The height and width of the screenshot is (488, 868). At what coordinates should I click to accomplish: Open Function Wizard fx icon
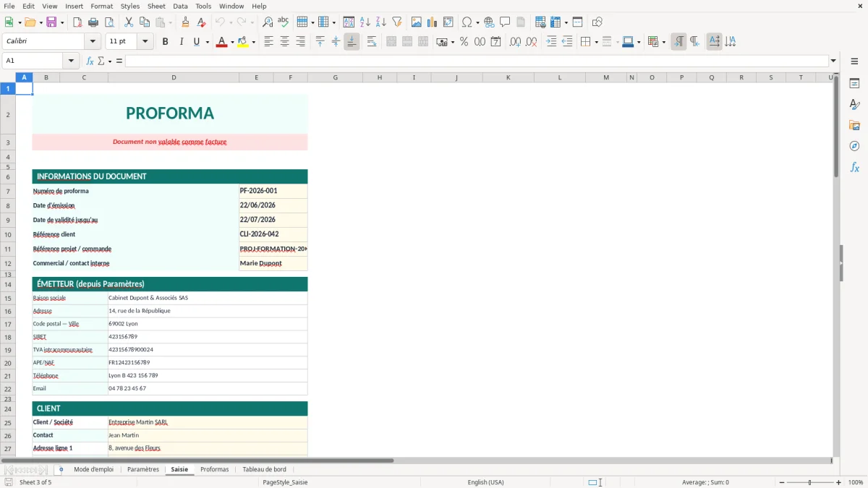90,61
